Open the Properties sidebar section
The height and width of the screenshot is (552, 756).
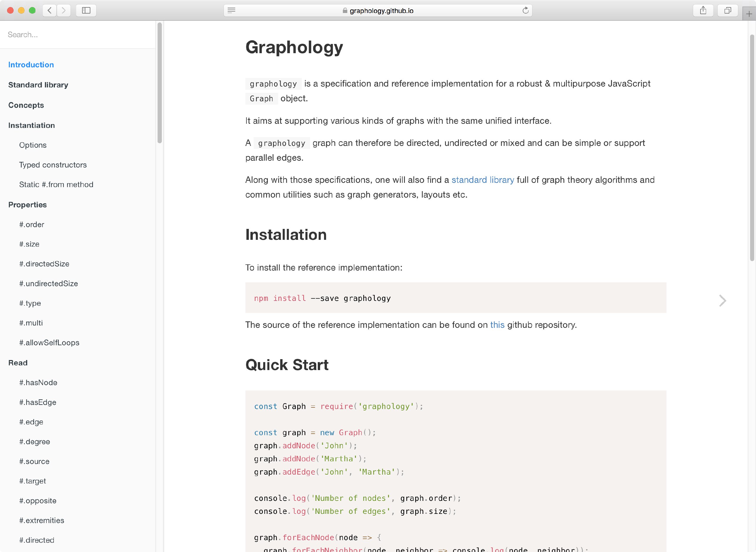[x=27, y=205]
